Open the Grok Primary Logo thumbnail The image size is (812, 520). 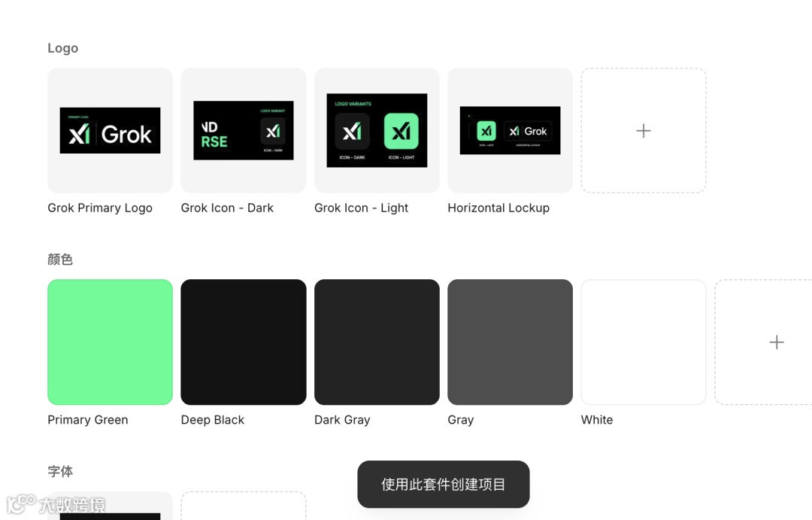pos(110,130)
